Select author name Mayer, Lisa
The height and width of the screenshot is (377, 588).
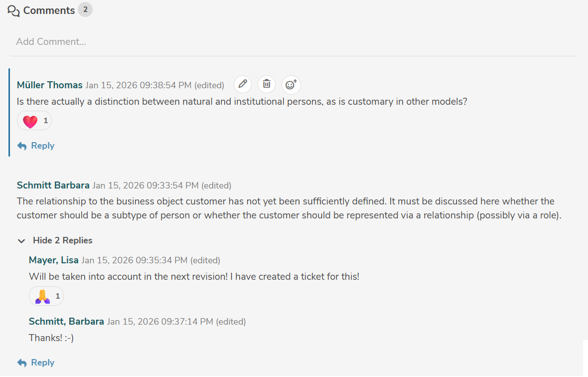click(x=54, y=260)
